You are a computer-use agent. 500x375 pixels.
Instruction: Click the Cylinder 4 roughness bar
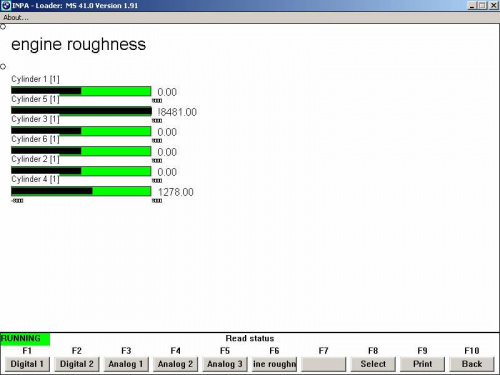pos(81,191)
